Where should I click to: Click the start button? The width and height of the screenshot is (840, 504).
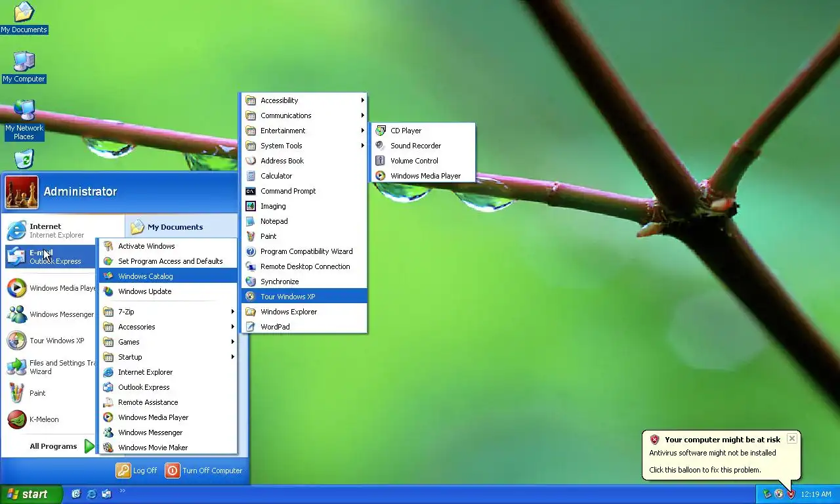31,494
